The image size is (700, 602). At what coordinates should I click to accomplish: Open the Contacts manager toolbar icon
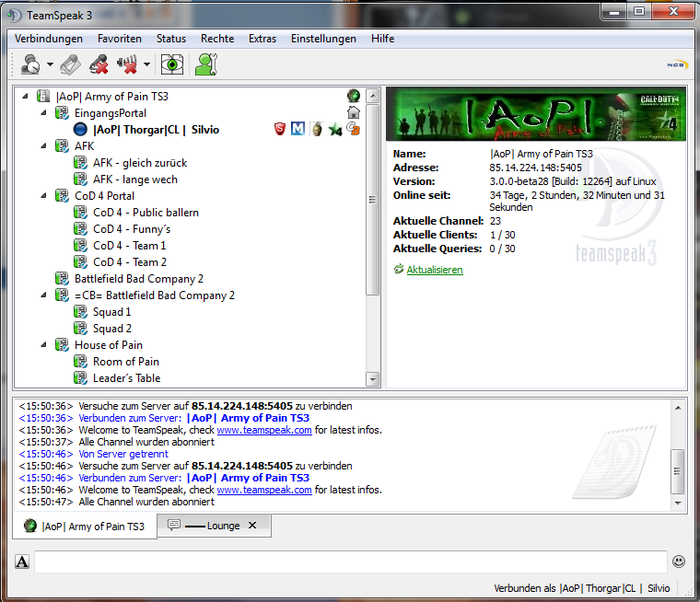(206, 64)
